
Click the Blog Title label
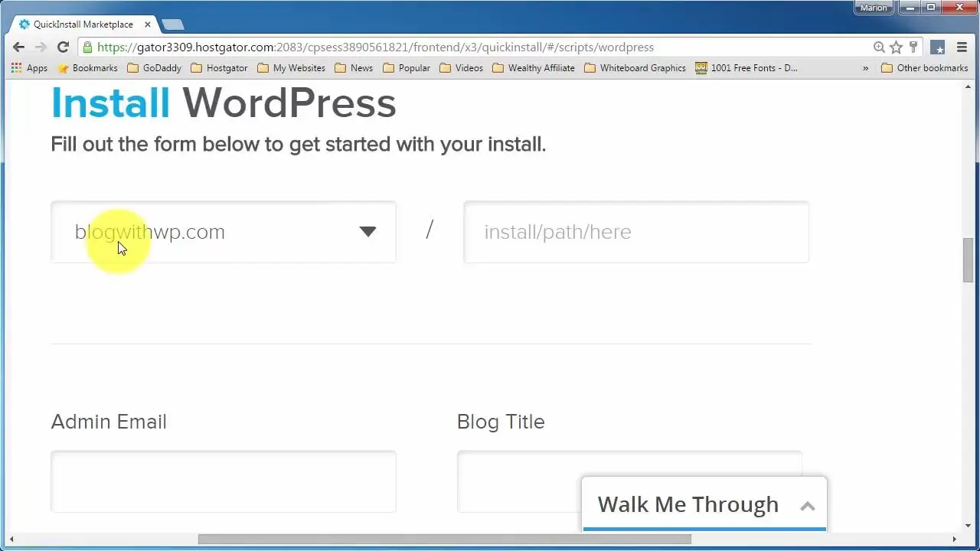[x=501, y=422]
